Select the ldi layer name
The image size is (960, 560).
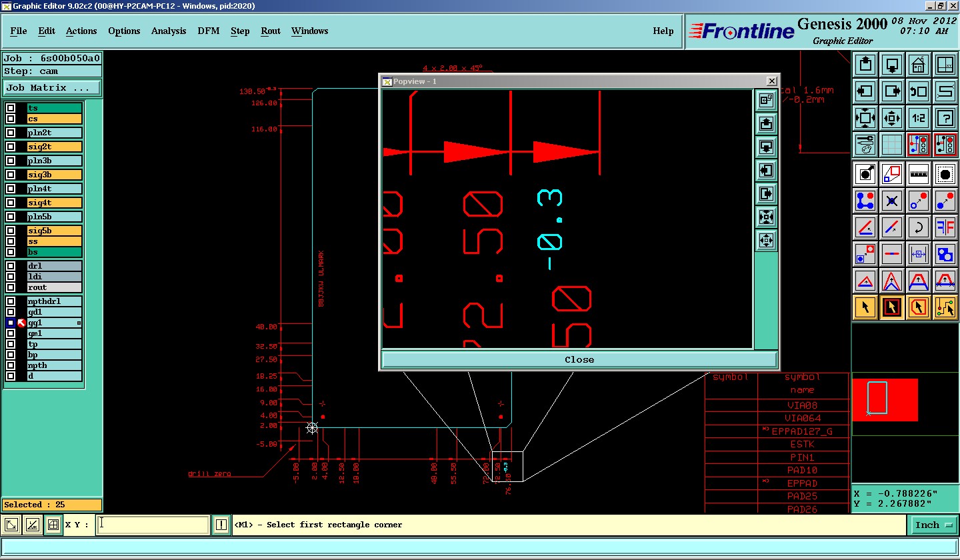(x=54, y=277)
